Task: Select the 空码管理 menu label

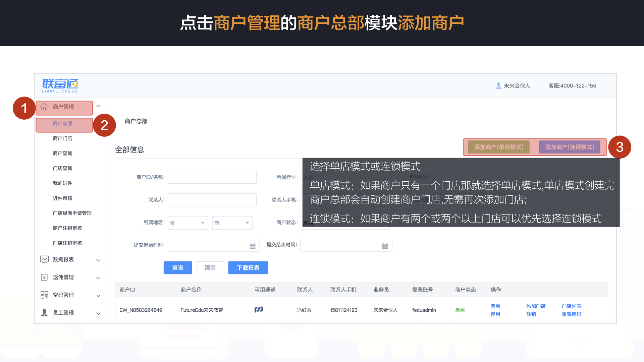Action: pyautogui.click(x=63, y=295)
